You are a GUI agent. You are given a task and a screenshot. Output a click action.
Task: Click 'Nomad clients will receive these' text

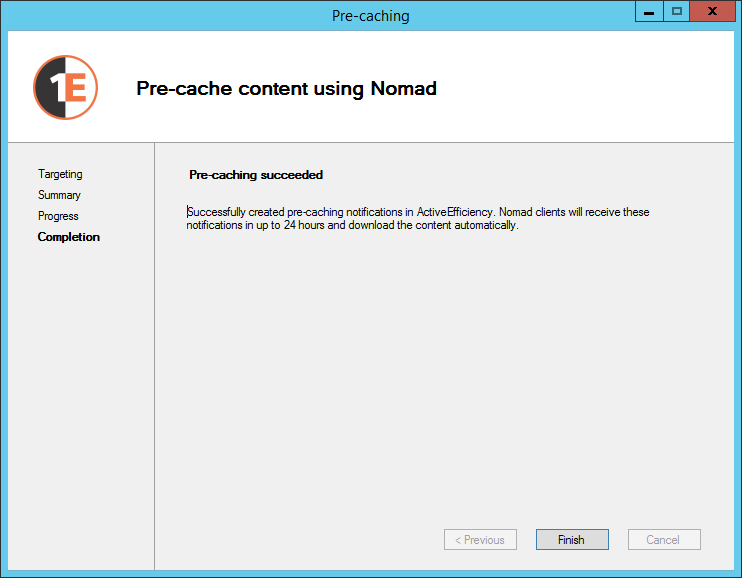pyautogui.click(x=574, y=212)
